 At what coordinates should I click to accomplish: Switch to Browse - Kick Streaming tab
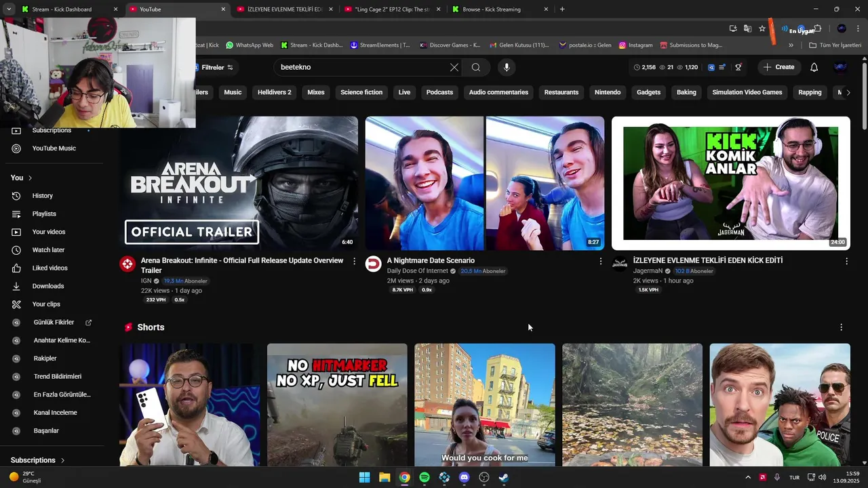click(492, 9)
